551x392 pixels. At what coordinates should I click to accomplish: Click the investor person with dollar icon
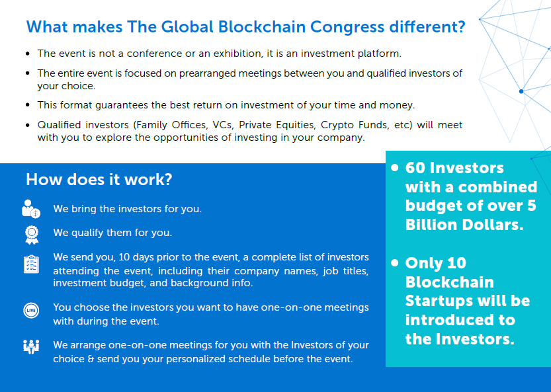(31, 209)
